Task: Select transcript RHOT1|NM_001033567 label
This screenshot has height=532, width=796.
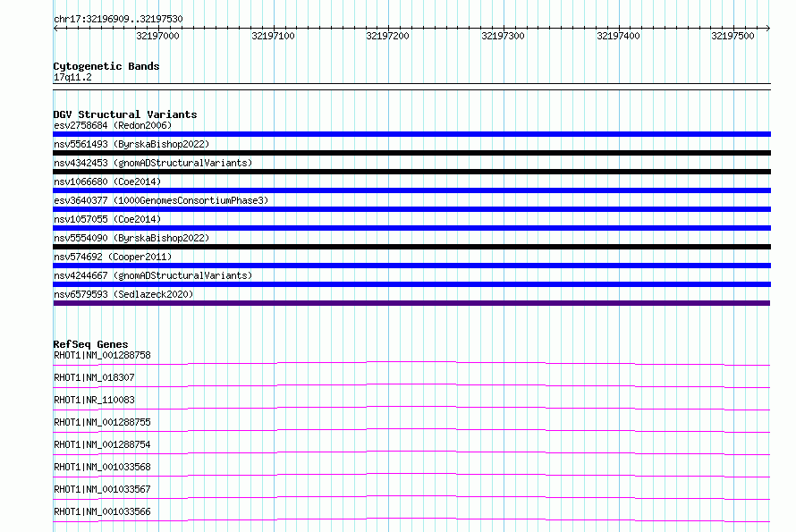Action: [102, 489]
